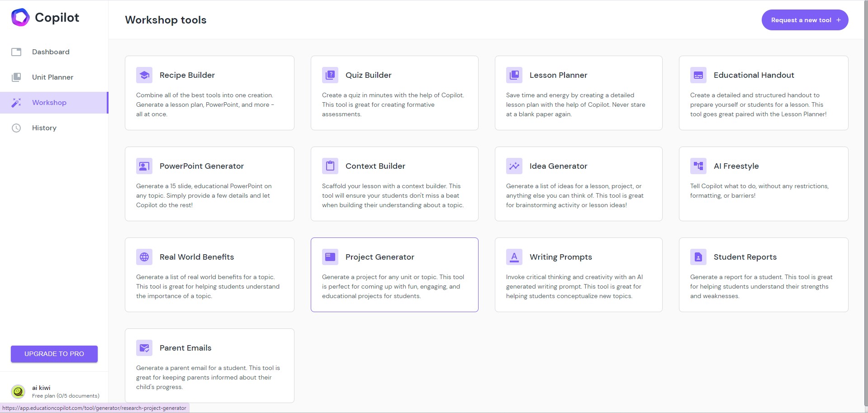The image size is (868, 413).
Task: Click the Copilot logo icon
Action: 20,18
